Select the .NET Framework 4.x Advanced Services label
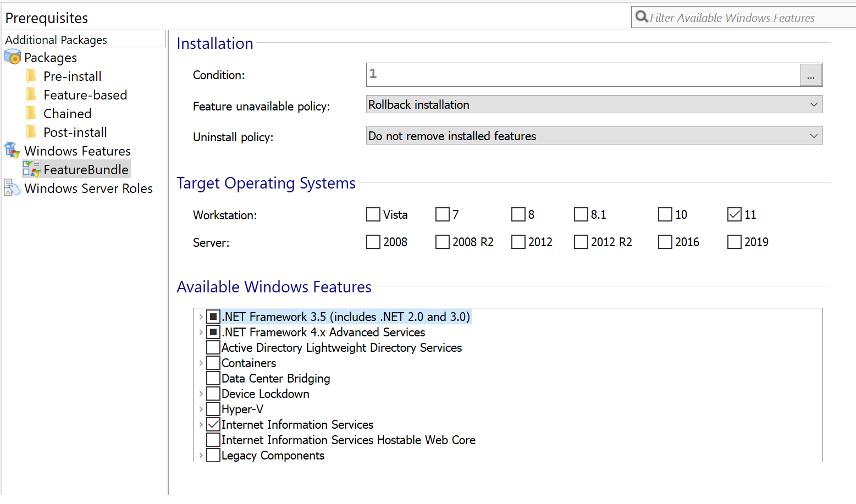The height and width of the screenshot is (504, 856). coord(323,333)
